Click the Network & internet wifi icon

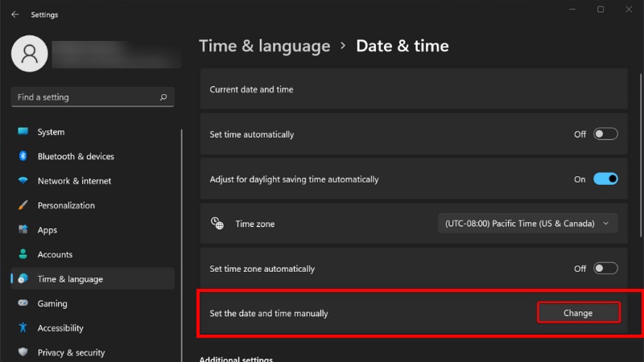[23, 180]
